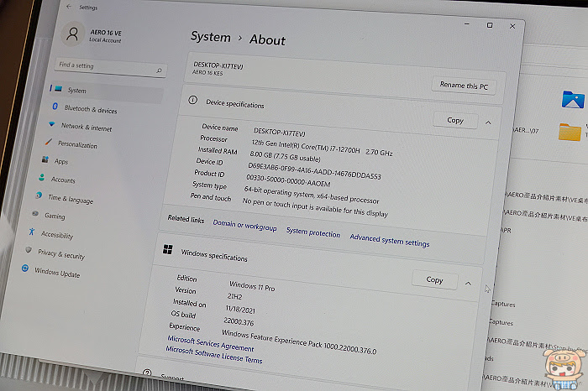The image size is (588, 391).
Task: Open Microsoft Software License Terms link
Action: click(213, 355)
